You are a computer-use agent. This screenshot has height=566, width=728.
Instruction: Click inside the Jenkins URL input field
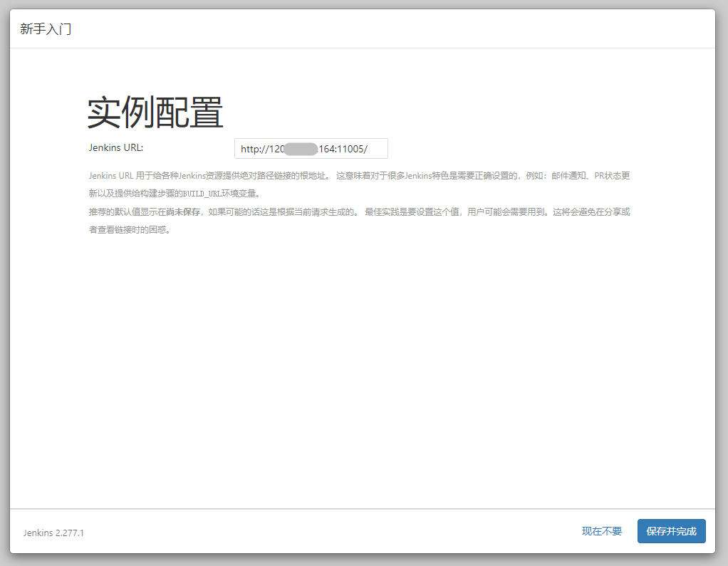tap(311, 148)
